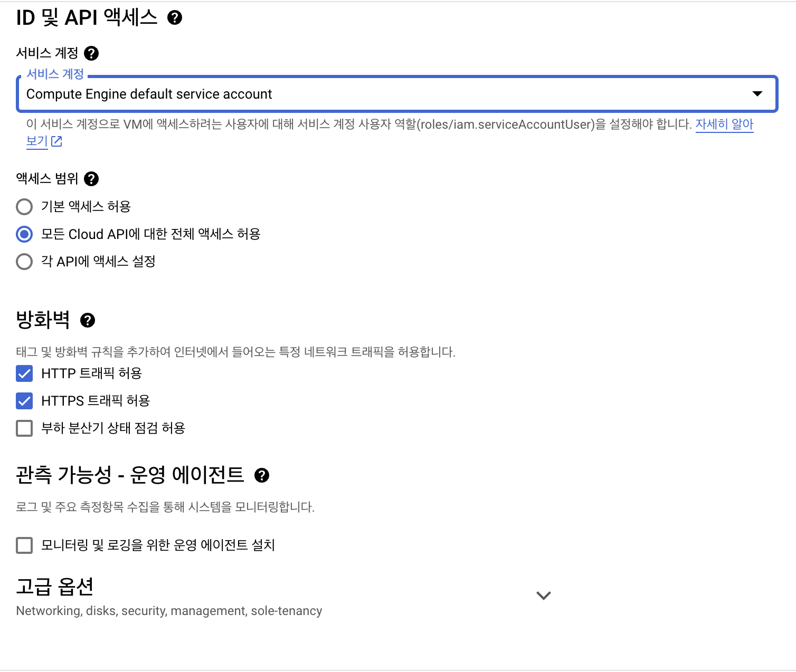The width and height of the screenshot is (796, 672).
Task: Click the ID 및 API 액세스 heading
Action: click(x=87, y=18)
